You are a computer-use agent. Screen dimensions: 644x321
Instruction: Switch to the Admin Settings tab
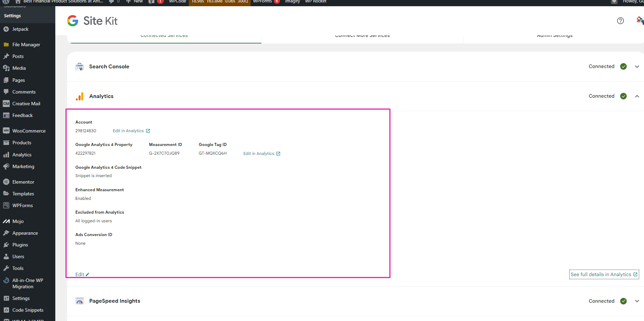pos(554,36)
